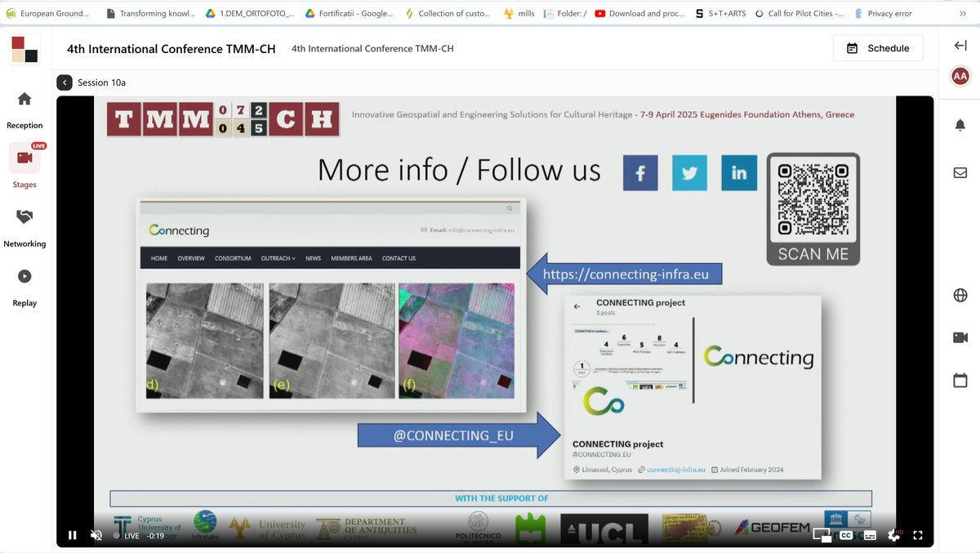Open video quality settings gear
Viewport: 980px width, 553px height.
click(x=894, y=535)
